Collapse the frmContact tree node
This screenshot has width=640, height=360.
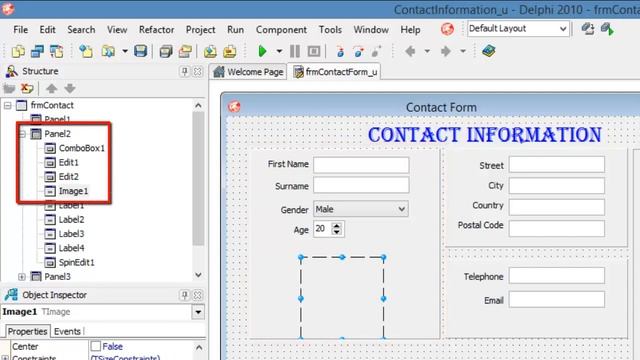click(7, 105)
